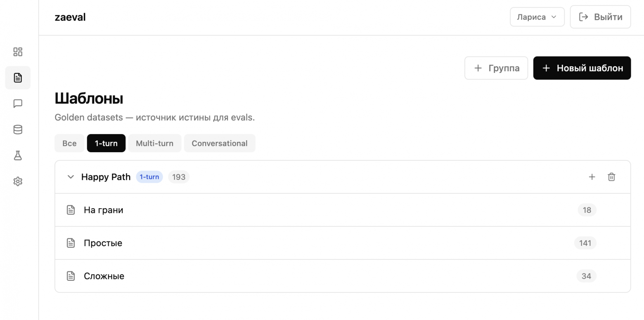Switch to the Multi-turn filter tab
Screen dimensions: 644x320
tap(154, 143)
